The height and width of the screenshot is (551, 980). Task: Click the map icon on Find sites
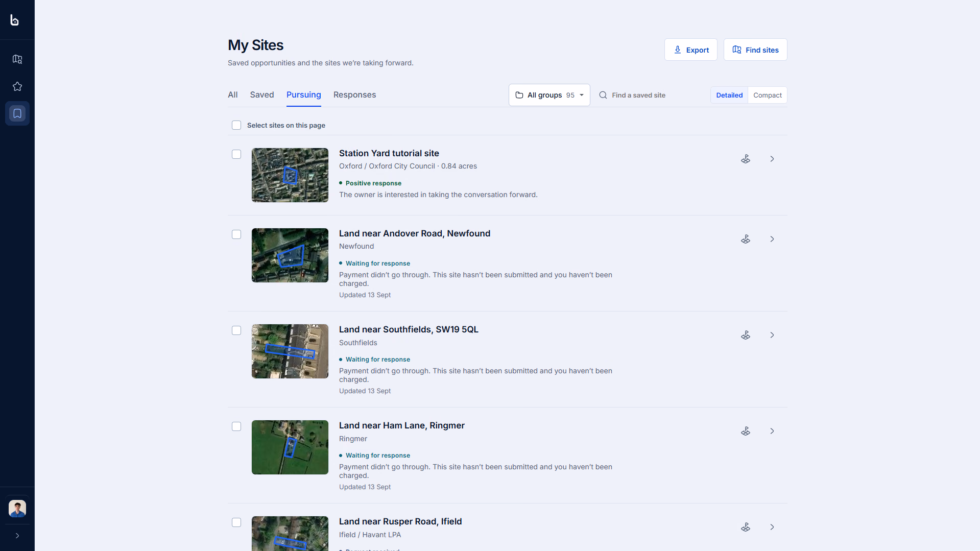737,50
